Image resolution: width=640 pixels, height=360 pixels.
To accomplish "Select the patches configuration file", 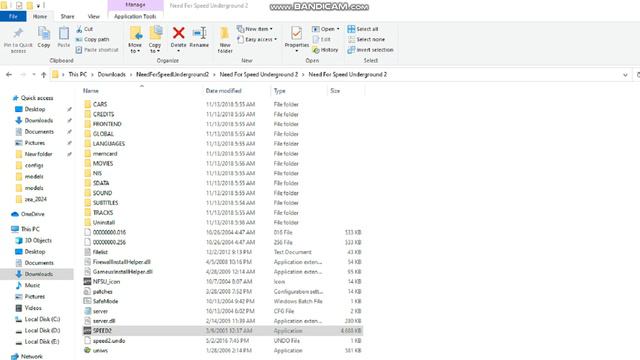I will tap(102, 291).
